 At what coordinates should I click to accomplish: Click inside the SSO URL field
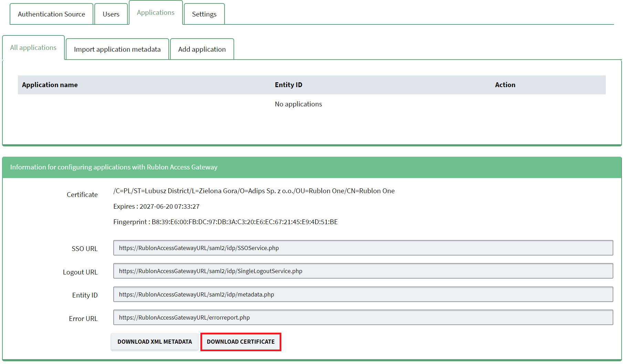(363, 248)
